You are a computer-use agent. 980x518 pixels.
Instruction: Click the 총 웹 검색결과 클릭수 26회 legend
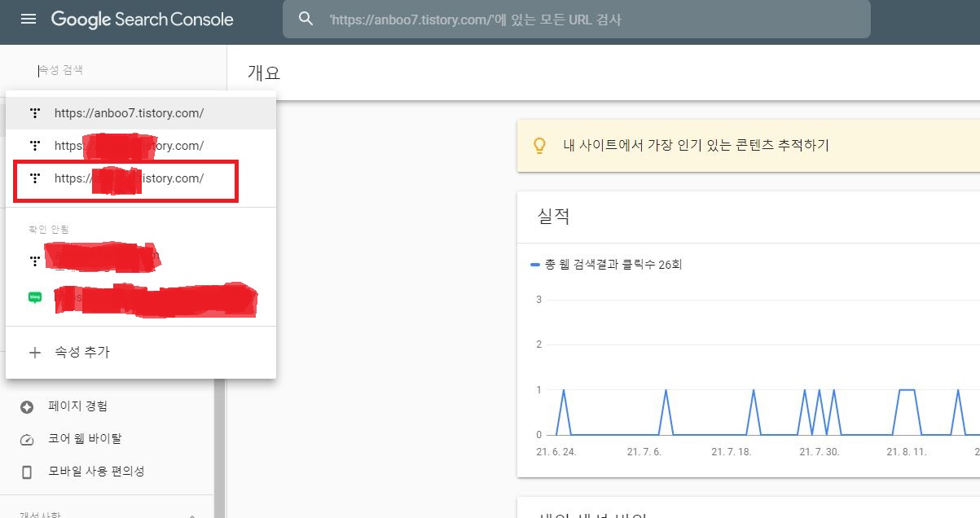(605, 265)
